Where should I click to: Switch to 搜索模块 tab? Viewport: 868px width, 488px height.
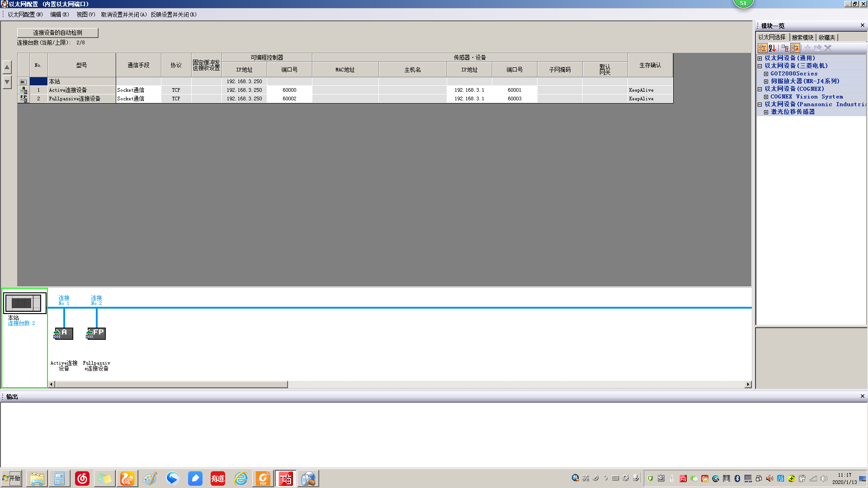pos(802,38)
